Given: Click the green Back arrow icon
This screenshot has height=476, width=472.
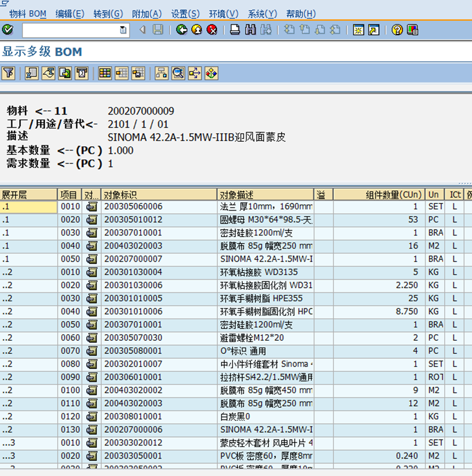Looking at the screenshot, I should [x=182, y=30].
